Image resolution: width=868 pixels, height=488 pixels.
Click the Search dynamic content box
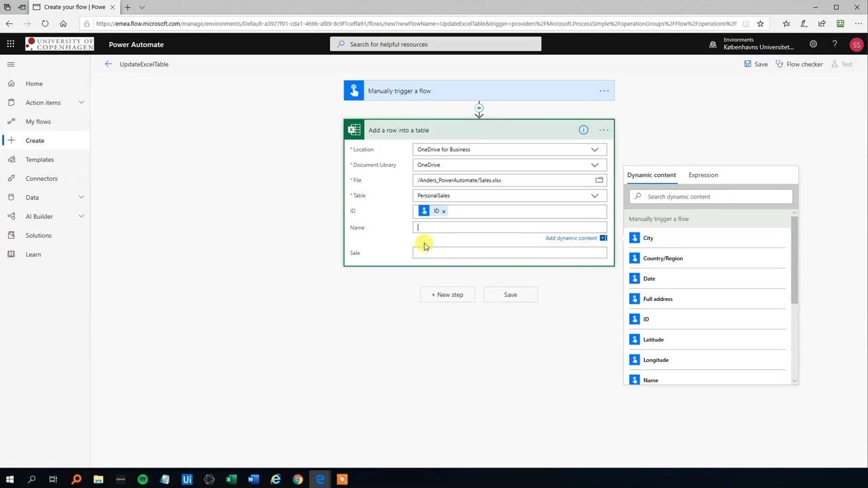click(x=711, y=197)
